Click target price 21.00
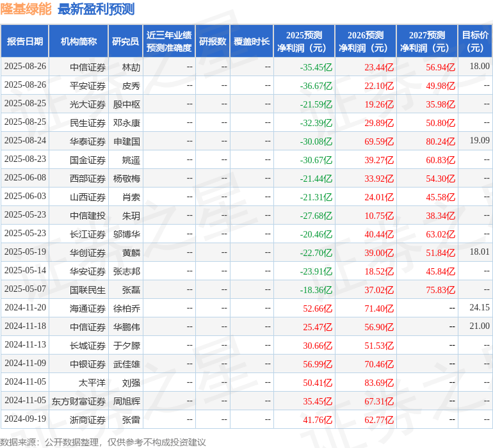This screenshot has width=493, height=448. coord(480,326)
